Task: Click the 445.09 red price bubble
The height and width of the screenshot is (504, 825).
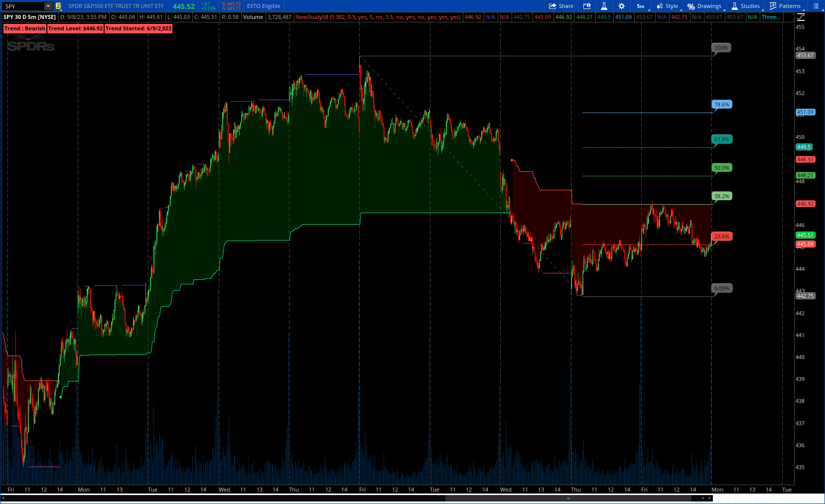Action: [805, 244]
